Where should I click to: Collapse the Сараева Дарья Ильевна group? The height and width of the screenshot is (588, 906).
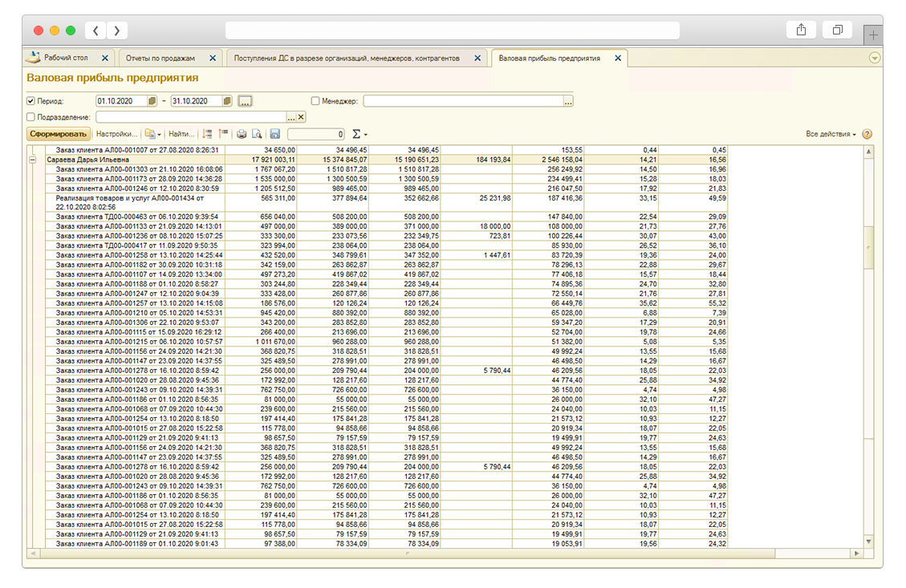click(33, 160)
